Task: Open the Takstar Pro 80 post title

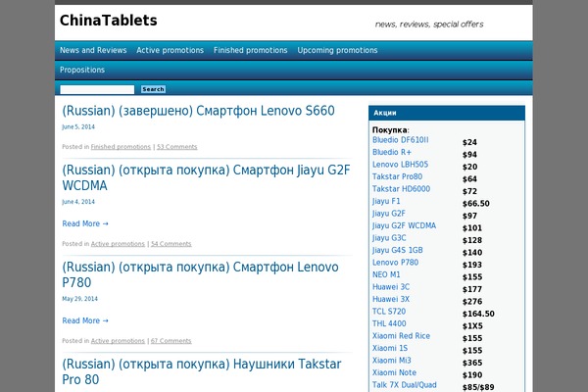Action: 202,371
